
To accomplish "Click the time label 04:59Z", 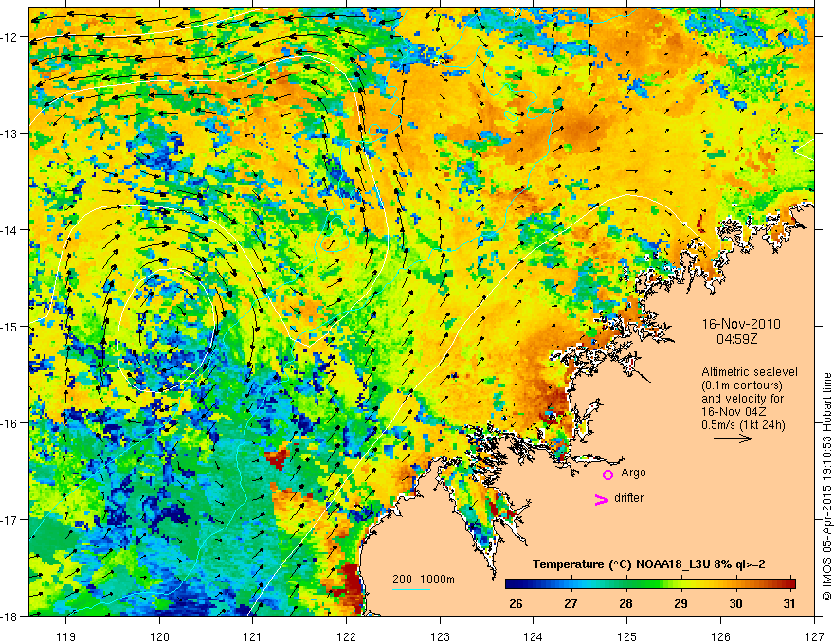I will tap(736, 338).
